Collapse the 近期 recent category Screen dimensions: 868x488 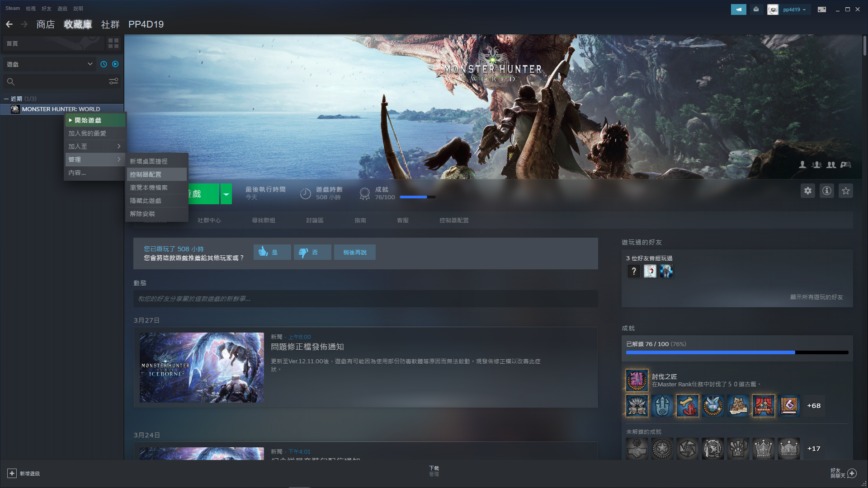click(x=6, y=99)
